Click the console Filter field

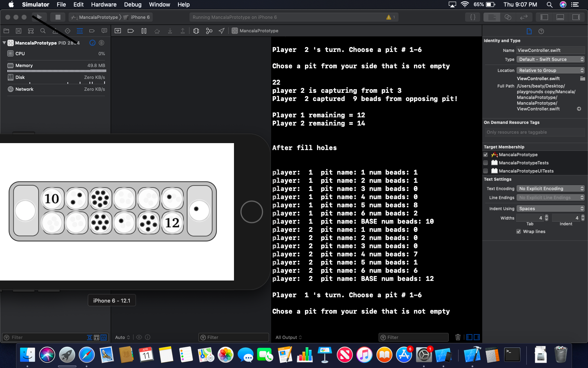(413, 337)
